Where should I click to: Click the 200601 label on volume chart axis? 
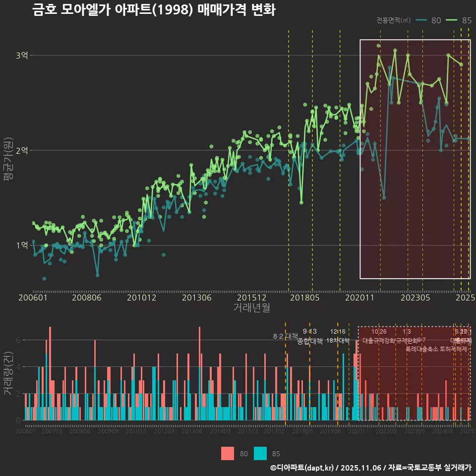click(25, 430)
